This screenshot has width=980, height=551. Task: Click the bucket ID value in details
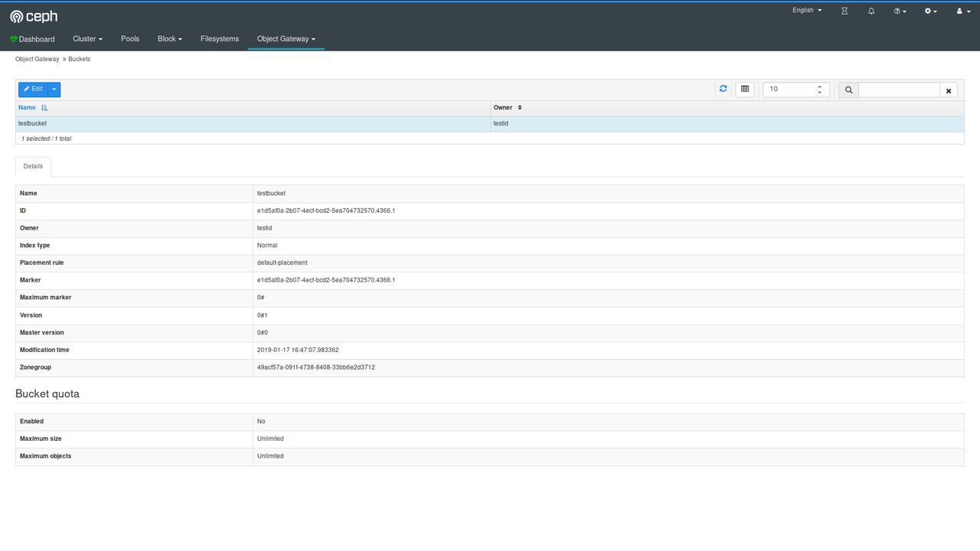tap(326, 210)
